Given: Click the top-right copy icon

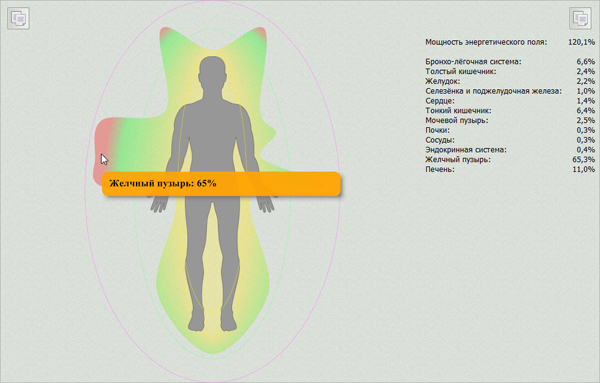Looking at the screenshot, I should click(580, 18).
